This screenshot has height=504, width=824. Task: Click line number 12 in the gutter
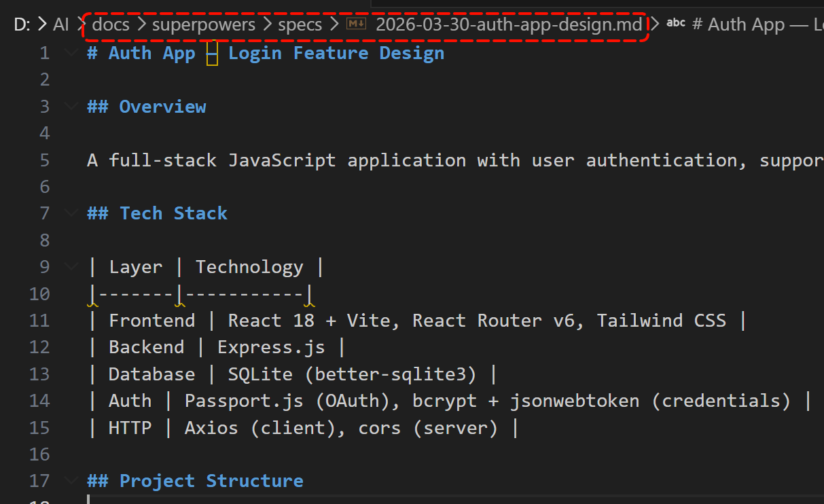40,347
